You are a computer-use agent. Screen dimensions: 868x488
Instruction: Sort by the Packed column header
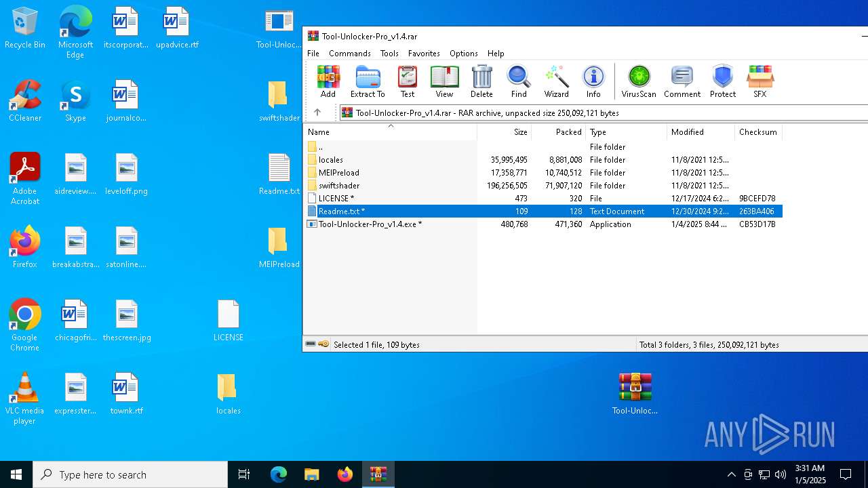(x=558, y=132)
